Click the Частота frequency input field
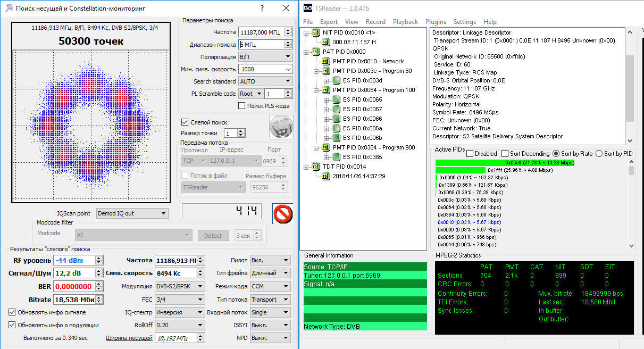This screenshot has width=644, height=349. 261,32
